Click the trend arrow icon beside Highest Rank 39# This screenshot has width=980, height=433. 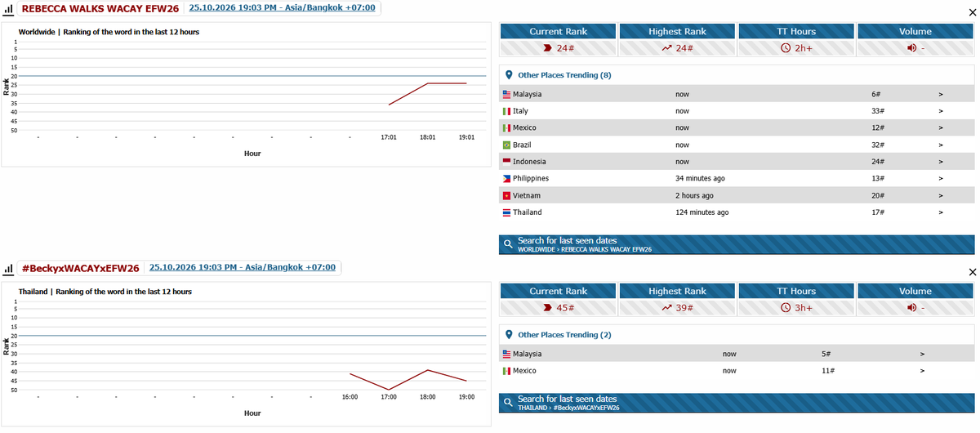tap(666, 308)
